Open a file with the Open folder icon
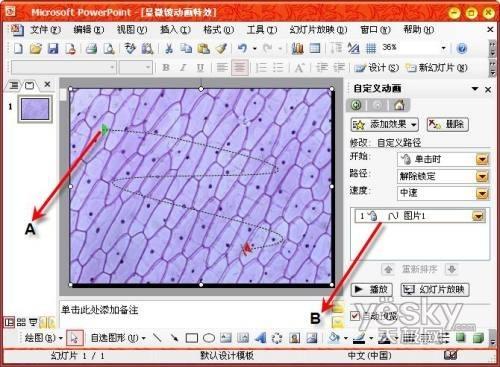The image size is (500, 367). point(36,49)
